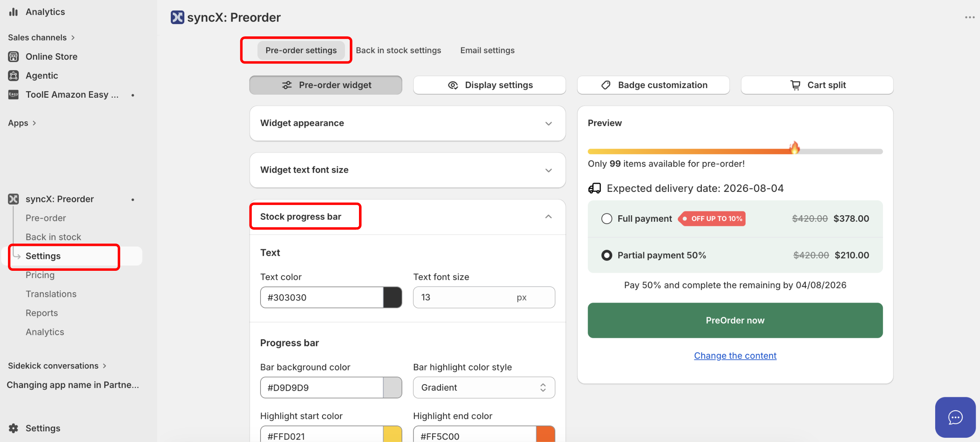Click the eye icon on Display settings
Screen dimensions: 980x442
(453, 85)
